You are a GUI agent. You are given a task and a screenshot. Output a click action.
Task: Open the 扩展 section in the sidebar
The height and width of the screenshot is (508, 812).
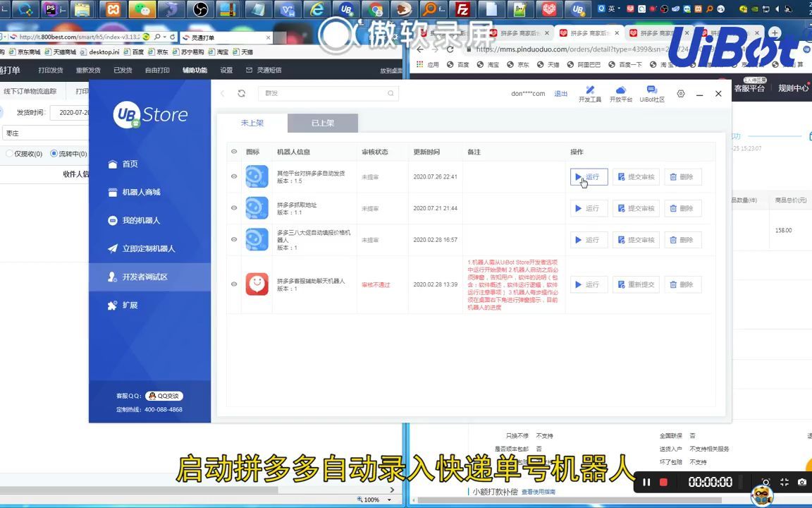point(130,305)
